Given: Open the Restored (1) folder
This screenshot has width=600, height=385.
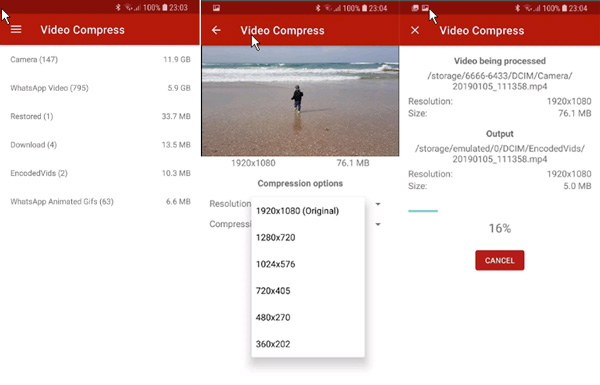Looking at the screenshot, I should pos(100,116).
